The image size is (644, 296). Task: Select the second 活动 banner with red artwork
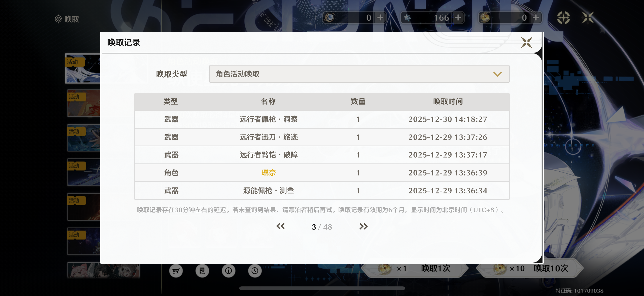click(84, 103)
